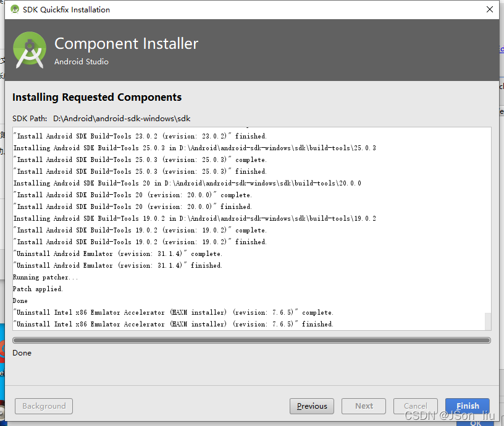
Task: Click the log output vertical scrollbar
Action: (488, 321)
